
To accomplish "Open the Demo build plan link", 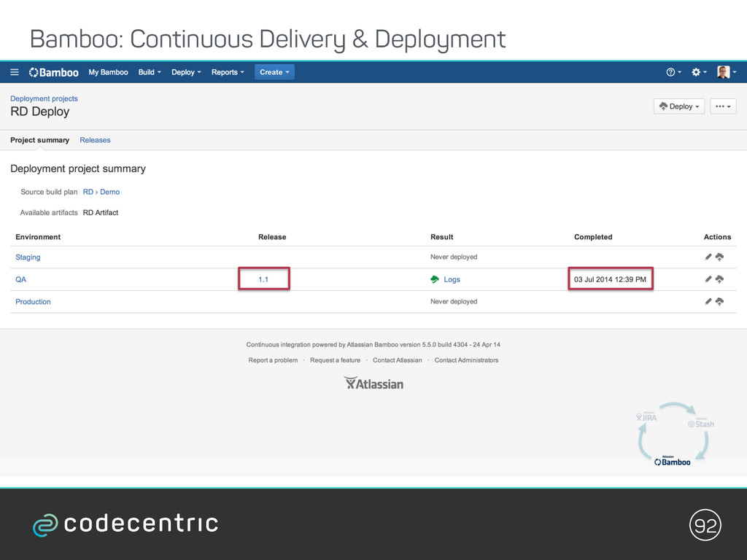I will [x=109, y=192].
